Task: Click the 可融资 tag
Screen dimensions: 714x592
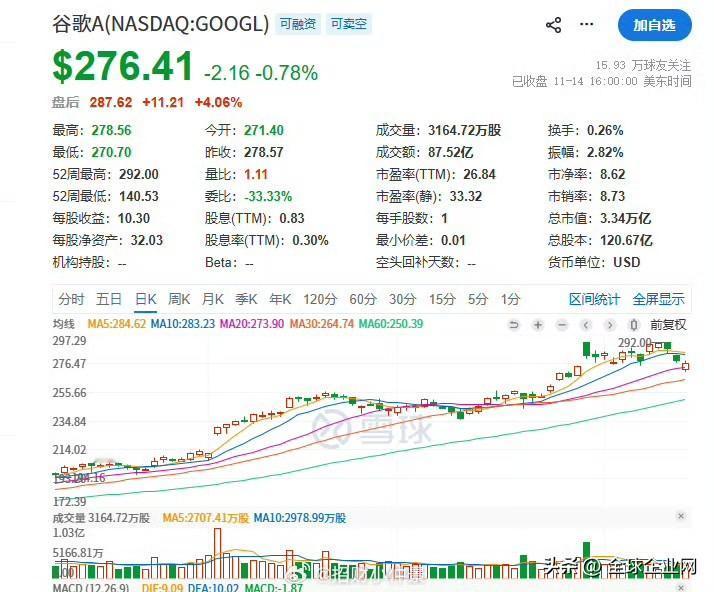Action: [298, 24]
